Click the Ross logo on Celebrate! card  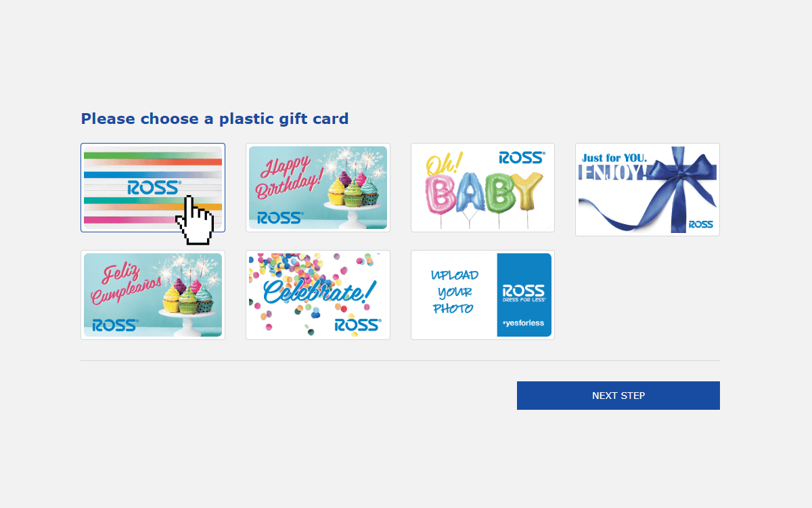point(358,325)
